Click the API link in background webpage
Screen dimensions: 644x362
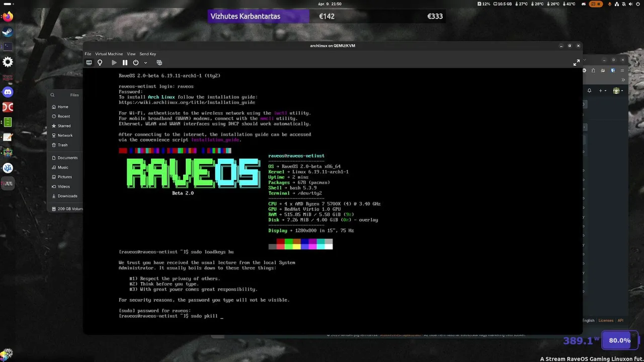tap(620, 320)
